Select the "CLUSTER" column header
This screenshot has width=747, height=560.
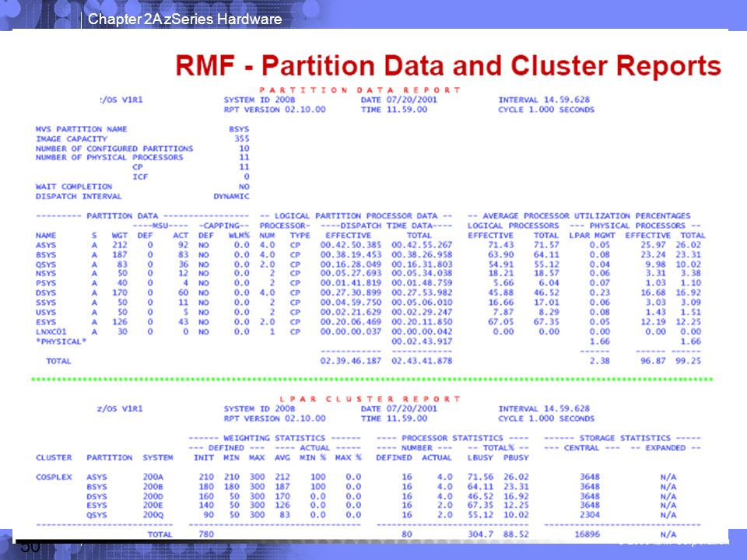coord(54,457)
